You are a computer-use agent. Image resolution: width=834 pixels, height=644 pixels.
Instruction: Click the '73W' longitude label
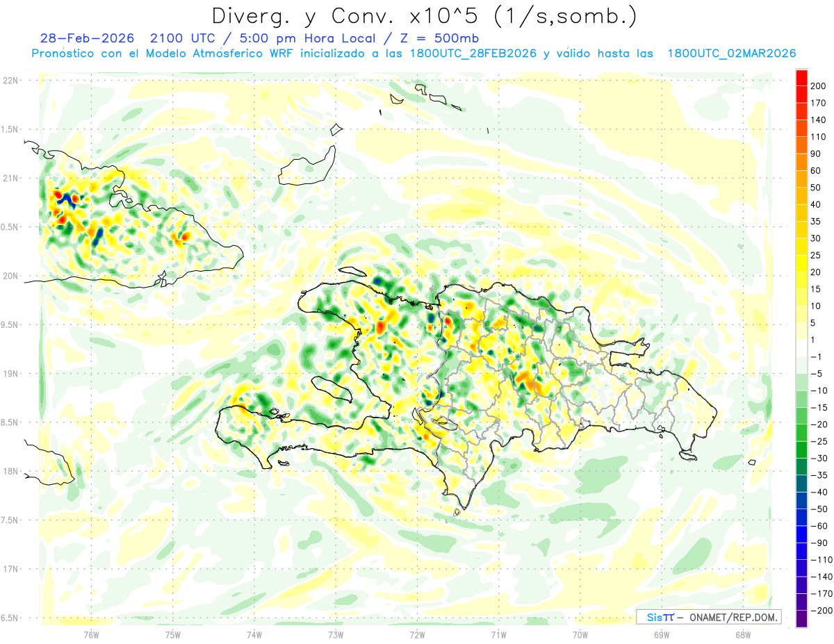pyautogui.click(x=336, y=634)
